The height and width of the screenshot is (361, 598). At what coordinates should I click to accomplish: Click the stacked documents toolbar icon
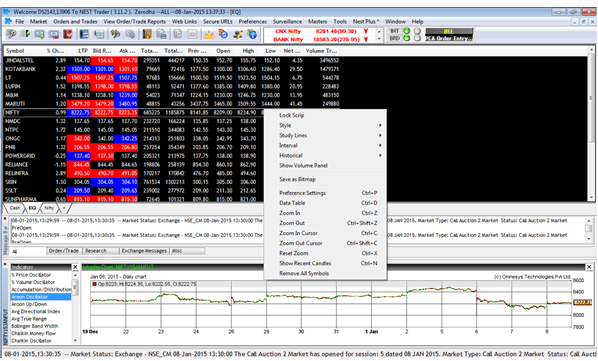[161, 34]
